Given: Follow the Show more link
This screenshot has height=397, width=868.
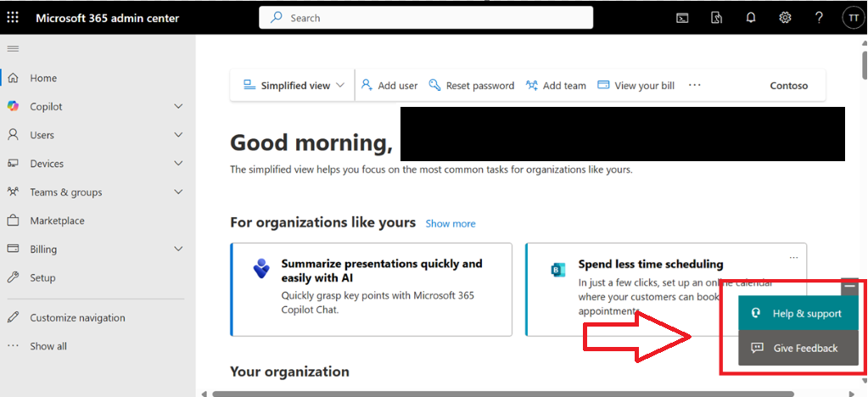Looking at the screenshot, I should click(x=450, y=224).
